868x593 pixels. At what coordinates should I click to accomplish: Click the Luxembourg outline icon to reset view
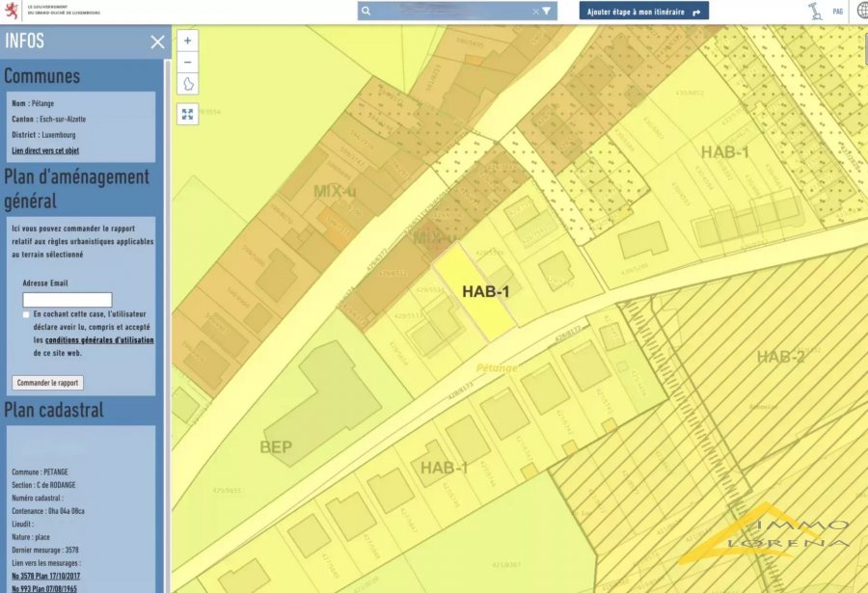click(186, 85)
